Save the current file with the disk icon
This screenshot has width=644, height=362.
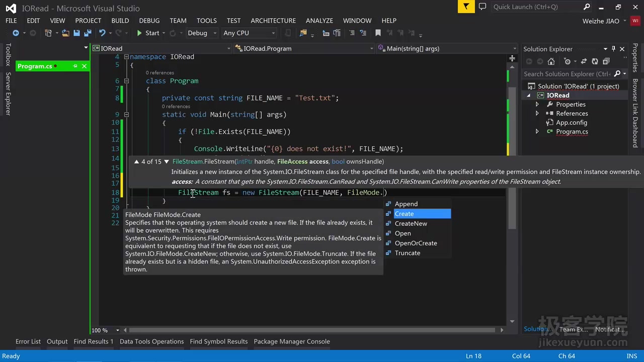click(77, 33)
